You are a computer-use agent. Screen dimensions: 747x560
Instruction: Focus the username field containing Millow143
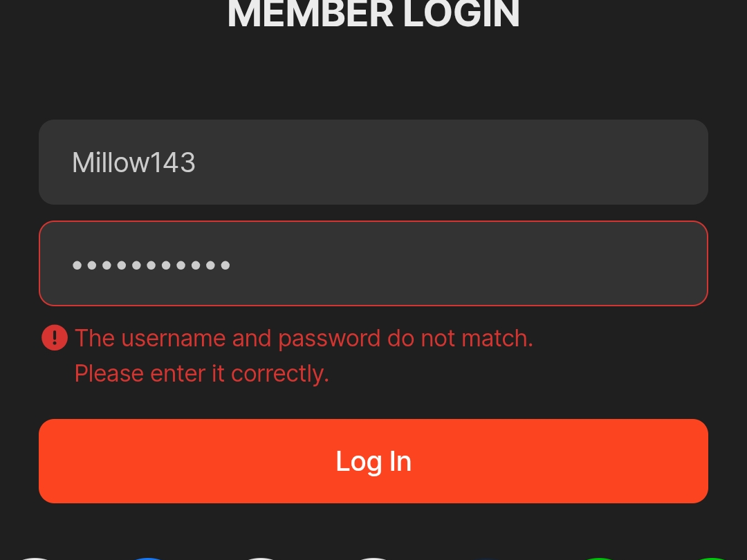[x=373, y=162]
